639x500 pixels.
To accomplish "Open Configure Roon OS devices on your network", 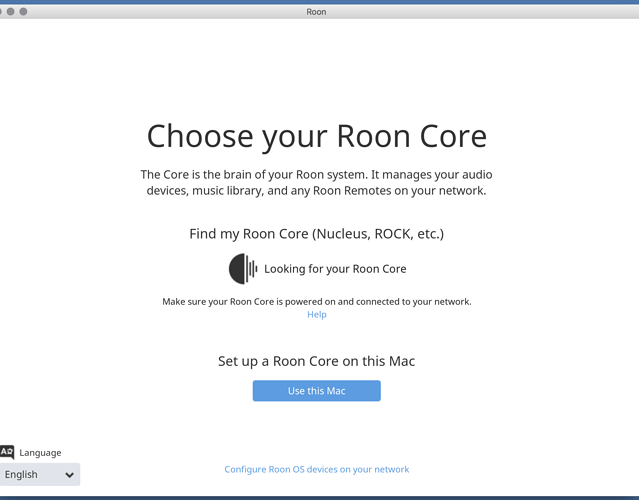I will click(317, 469).
